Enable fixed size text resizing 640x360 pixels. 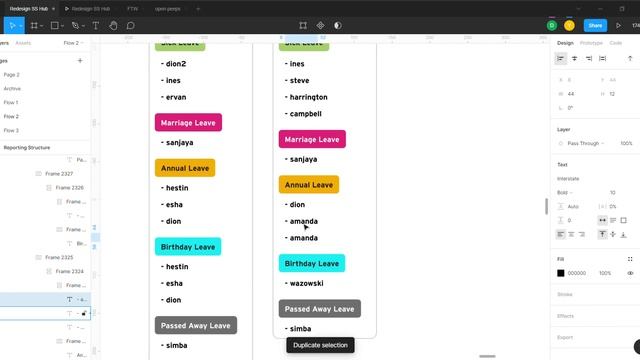tap(623, 220)
